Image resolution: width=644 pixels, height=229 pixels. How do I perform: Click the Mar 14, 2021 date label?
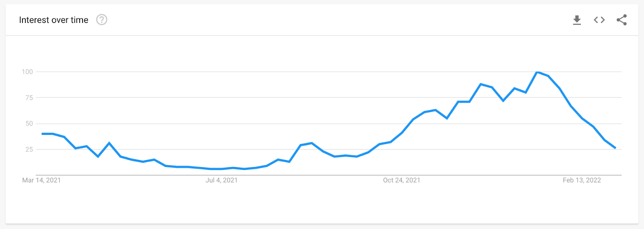(x=41, y=180)
